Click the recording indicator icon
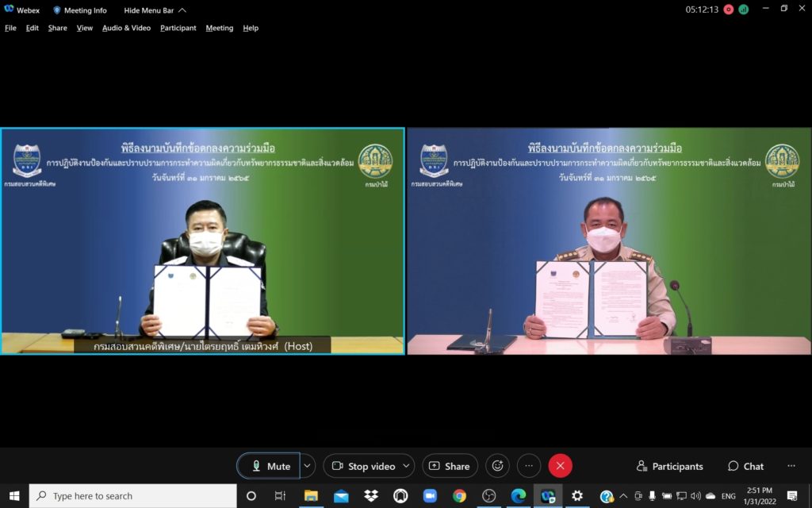 pyautogui.click(x=729, y=10)
